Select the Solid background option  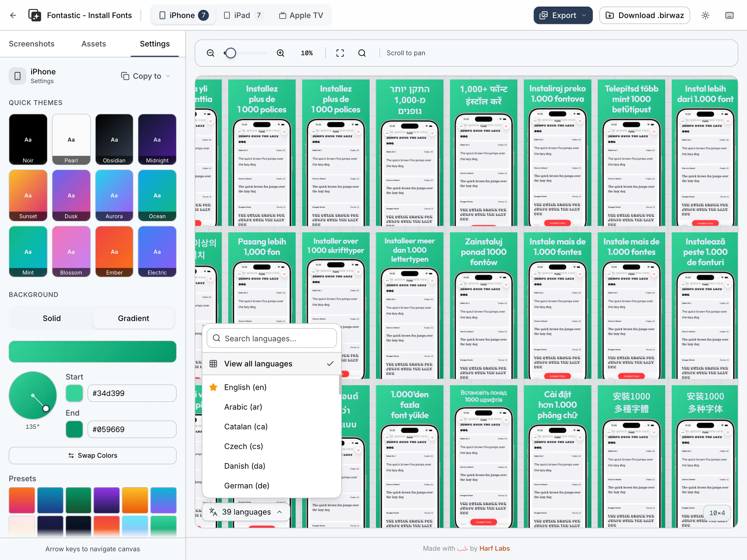[51, 318]
